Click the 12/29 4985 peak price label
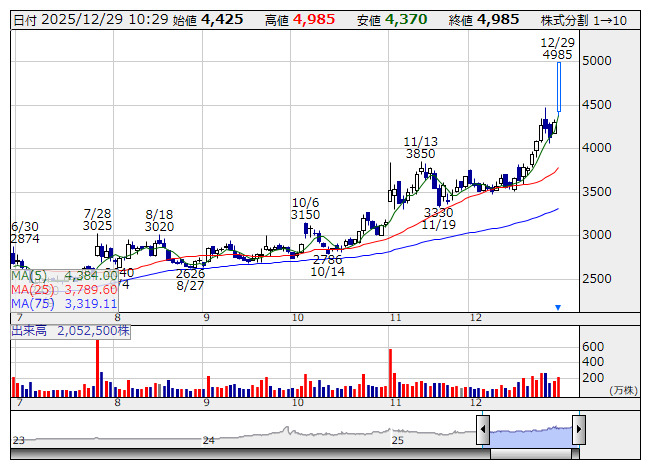The width and height of the screenshot is (653, 470). click(556, 49)
